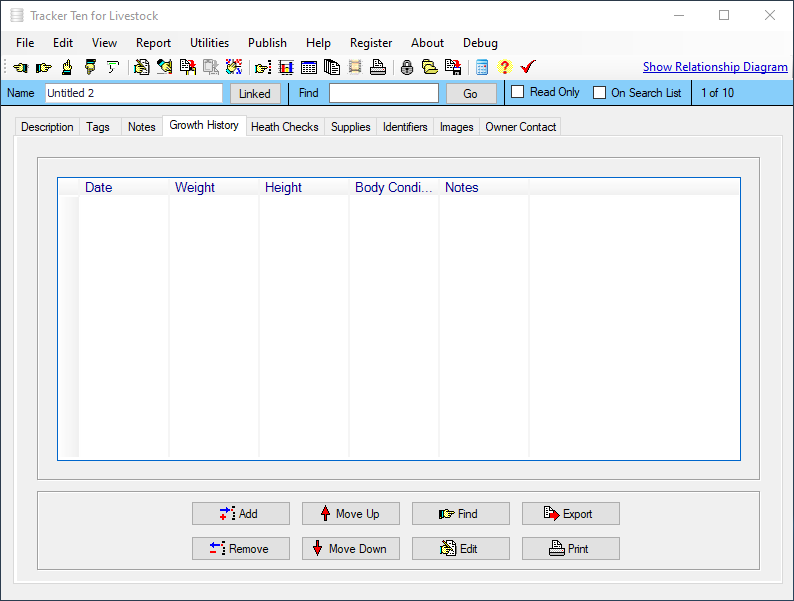794x601 pixels.
Task: Click the red checkmark toolbar icon
Action: [528, 67]
